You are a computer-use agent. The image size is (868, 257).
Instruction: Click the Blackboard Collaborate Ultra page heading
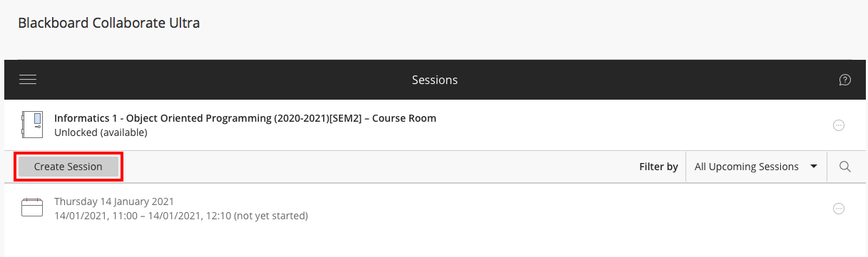click(x=109, y=23)
